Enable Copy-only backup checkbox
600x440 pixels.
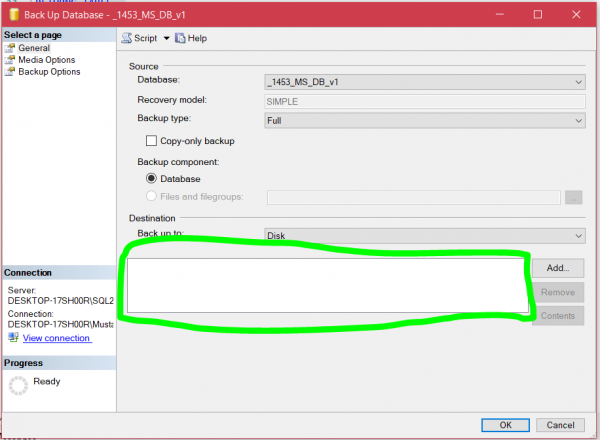(151, 141)
